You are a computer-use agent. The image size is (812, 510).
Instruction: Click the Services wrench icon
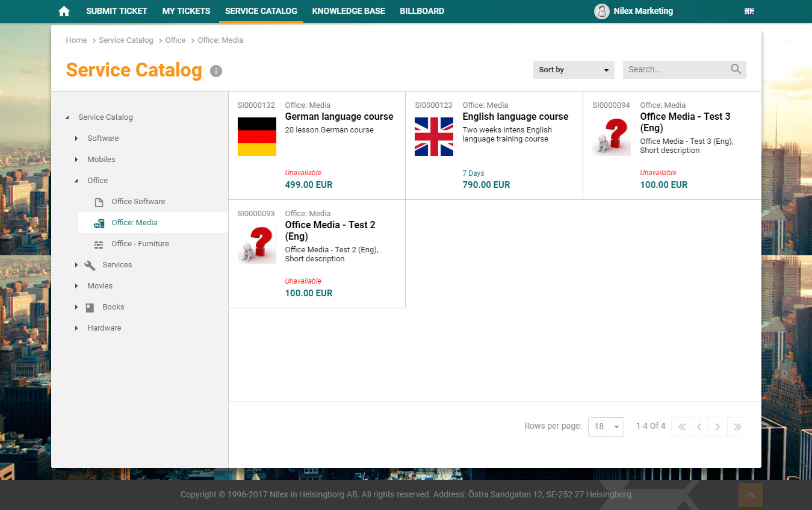(90, 265)
